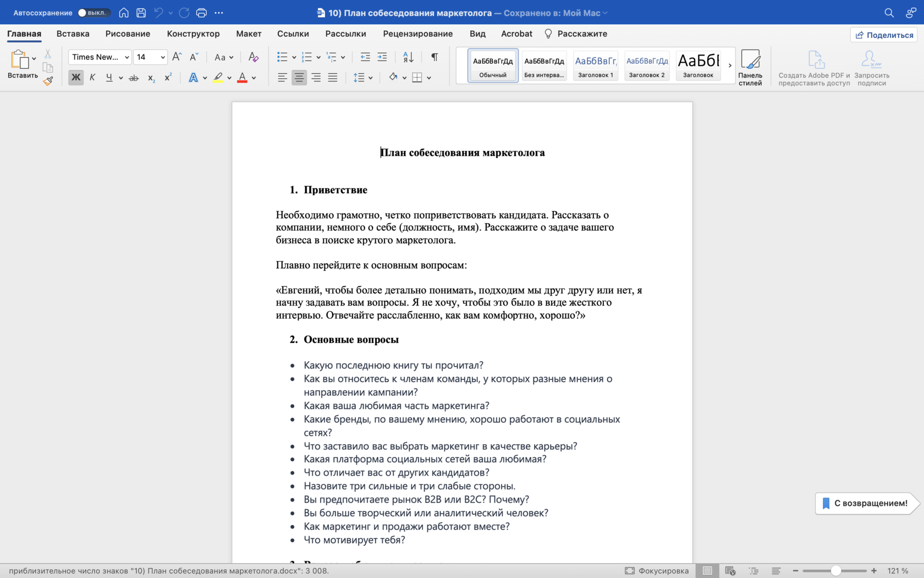Toggle the AutoSave switch
924x578 pixels.
coord(94,13)
